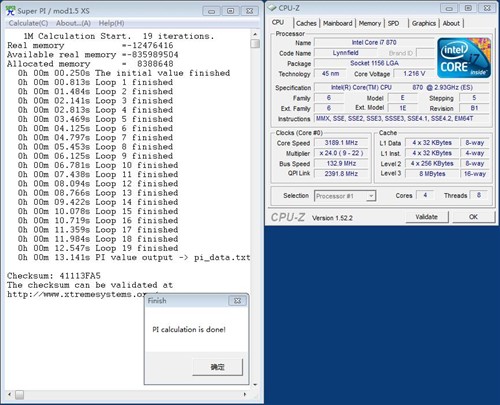
Task: Click the QPI Link value '2391.8 MHz'
Action: [x=341, y=174]
